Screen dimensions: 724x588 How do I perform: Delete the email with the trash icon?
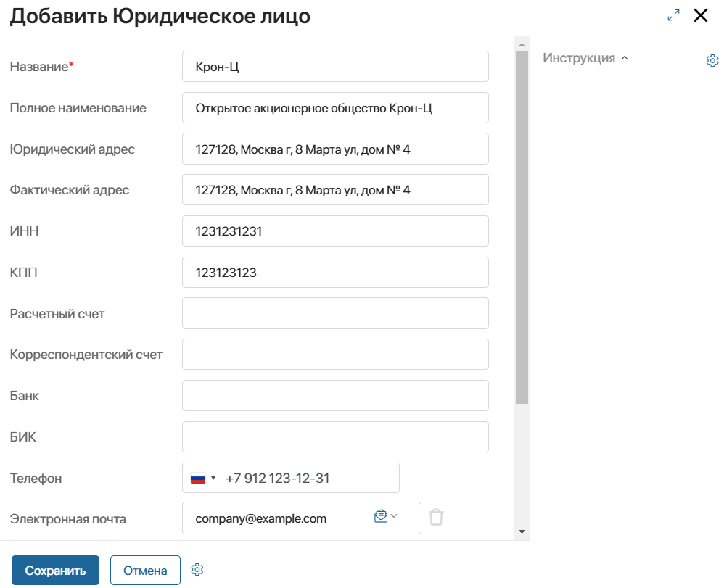click(436, 517)
